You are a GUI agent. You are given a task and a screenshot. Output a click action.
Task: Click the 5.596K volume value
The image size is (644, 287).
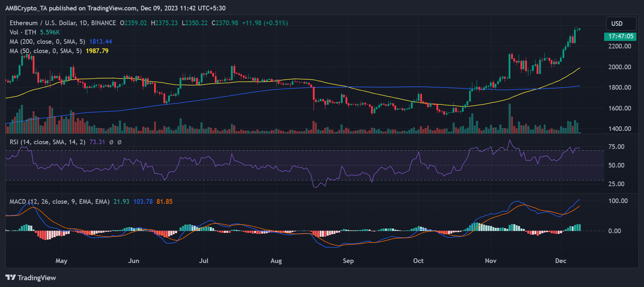click(50, 32)
